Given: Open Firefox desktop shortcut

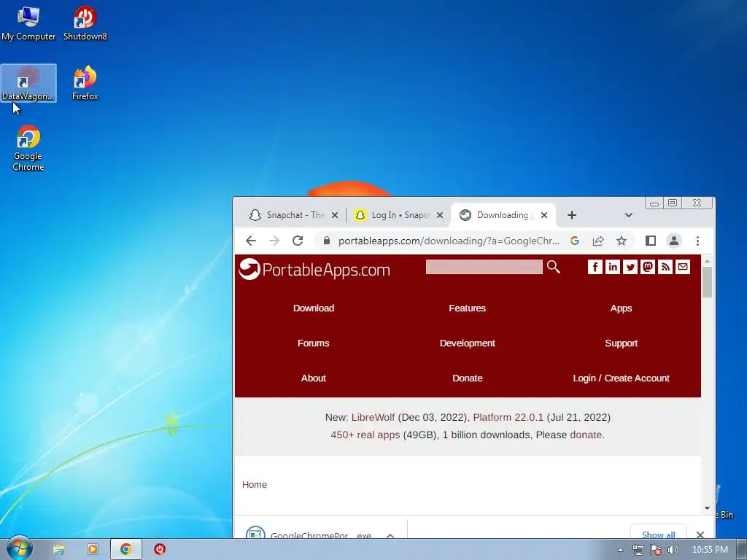Looking at the screenshot, I should [x=85, y=83].
